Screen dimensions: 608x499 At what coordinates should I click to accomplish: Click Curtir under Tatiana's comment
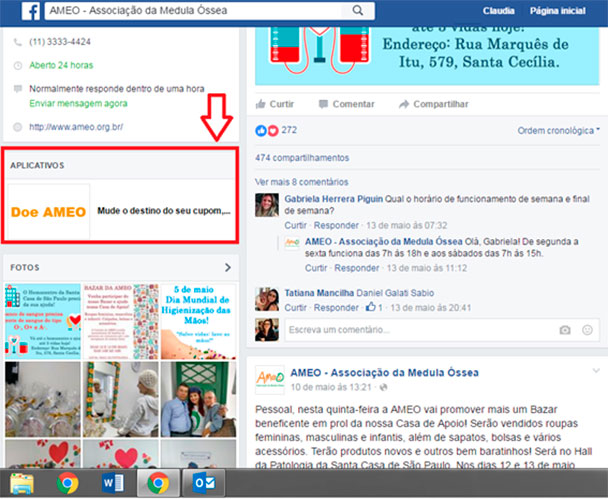295,307
